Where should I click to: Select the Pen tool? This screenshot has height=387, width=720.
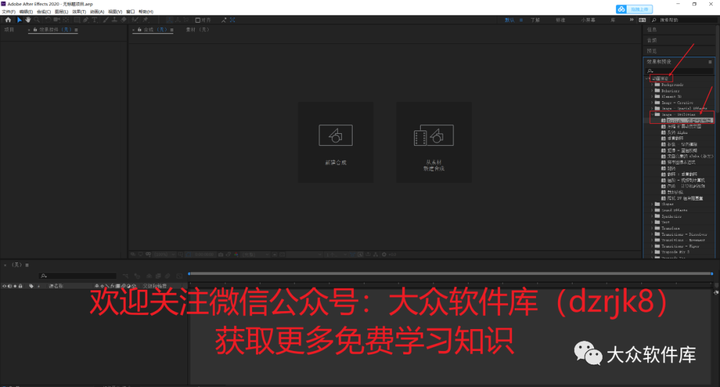coord(86,20)
